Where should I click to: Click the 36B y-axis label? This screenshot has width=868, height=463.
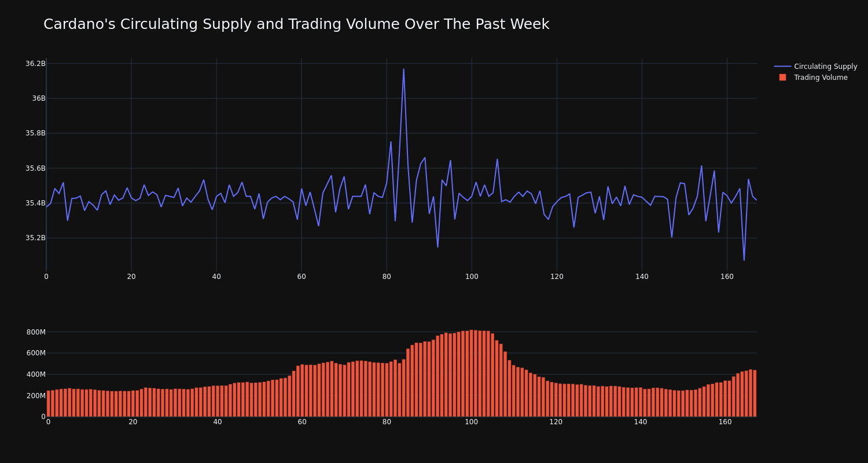pos(39,98)
